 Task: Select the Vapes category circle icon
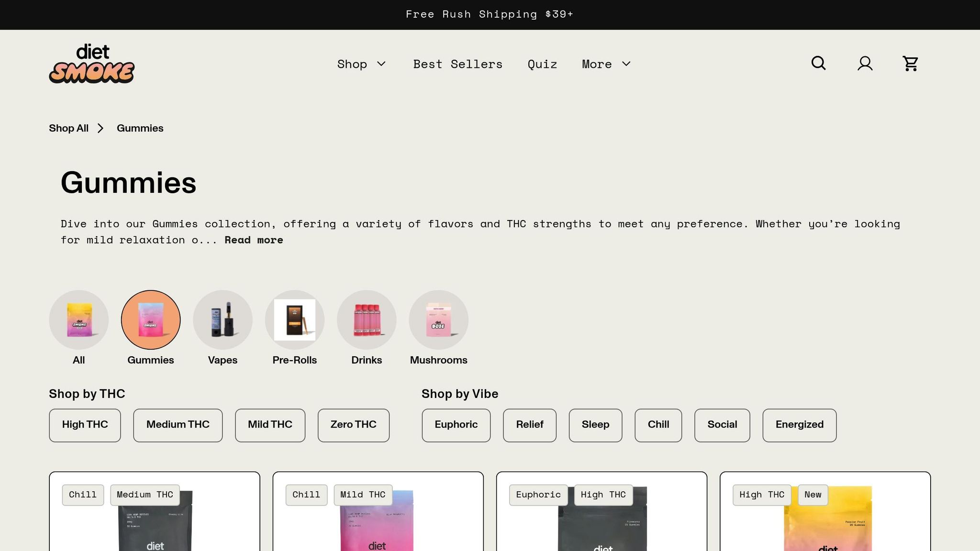click(x=223, y=320)
